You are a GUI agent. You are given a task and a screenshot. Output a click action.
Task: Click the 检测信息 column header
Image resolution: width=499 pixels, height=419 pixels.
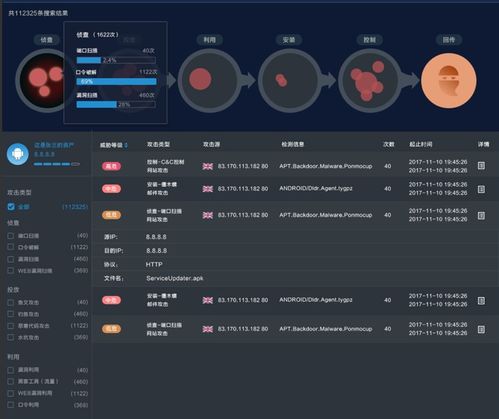pyautogui.click(x=293, y=144)
